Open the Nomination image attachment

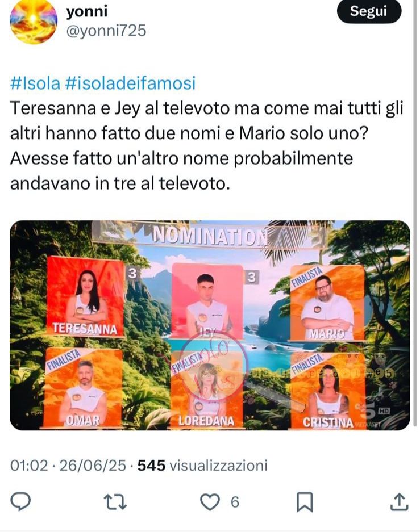210,325
